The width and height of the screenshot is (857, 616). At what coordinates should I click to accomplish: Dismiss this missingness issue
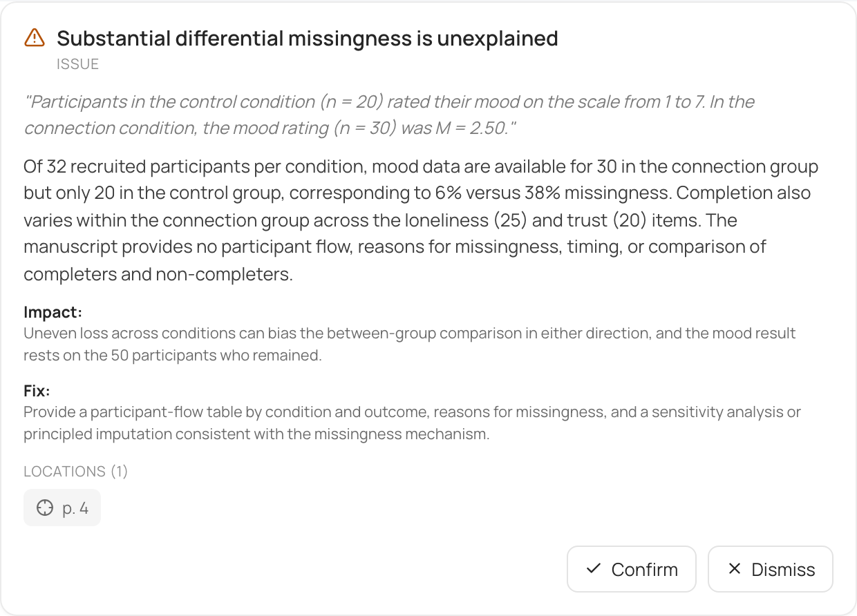[771, 569]
